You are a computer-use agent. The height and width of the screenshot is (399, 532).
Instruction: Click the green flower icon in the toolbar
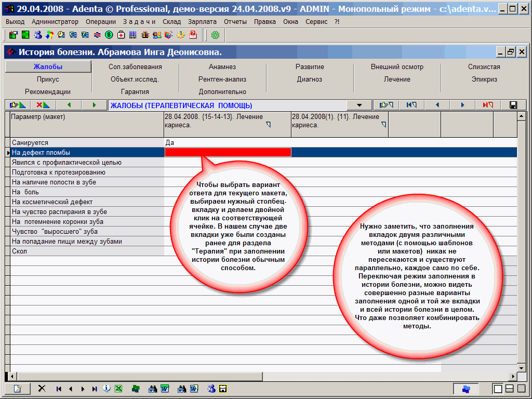click(x=215, y=35)
